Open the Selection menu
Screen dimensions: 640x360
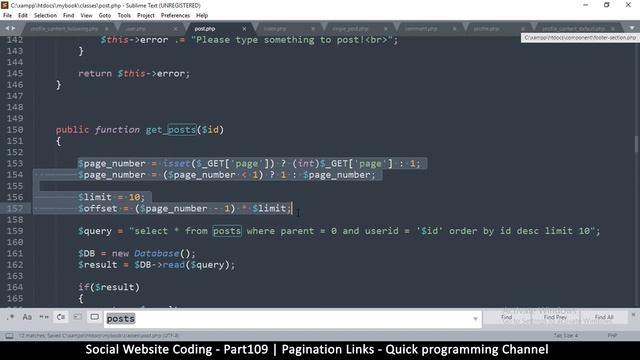click(x=45, y=16)
